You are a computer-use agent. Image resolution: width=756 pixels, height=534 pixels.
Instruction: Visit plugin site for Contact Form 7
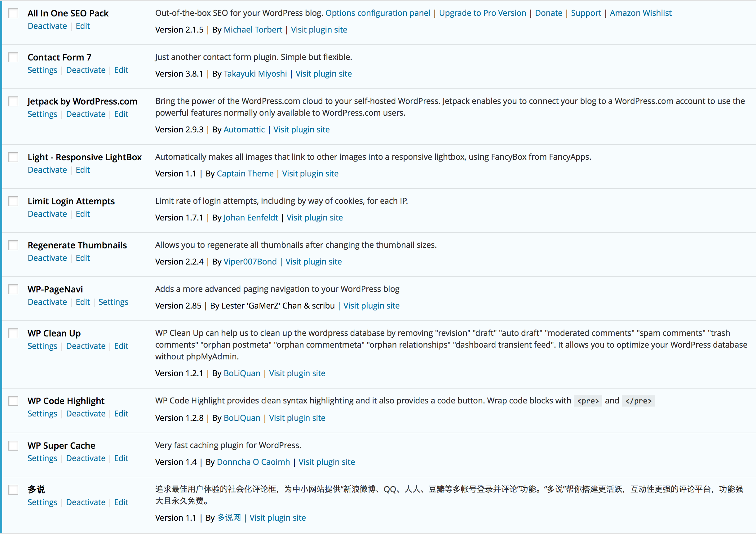(x=323, y=74)
